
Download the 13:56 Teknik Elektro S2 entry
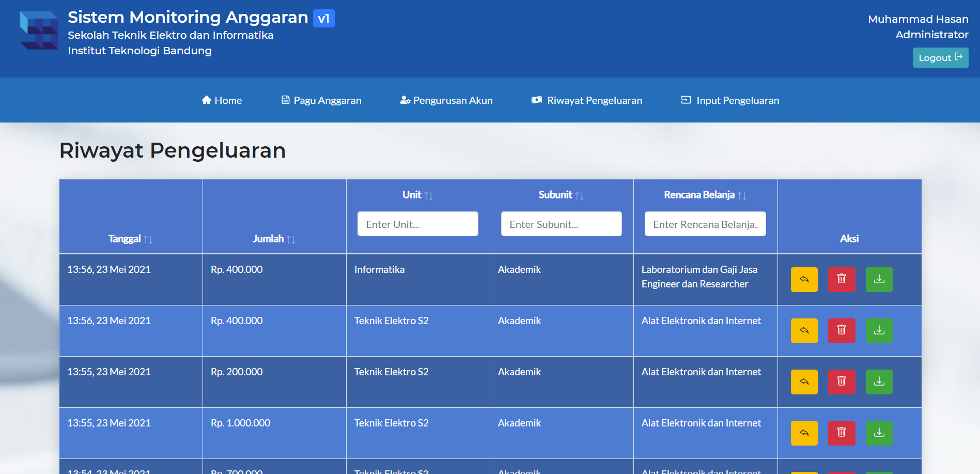879,331
